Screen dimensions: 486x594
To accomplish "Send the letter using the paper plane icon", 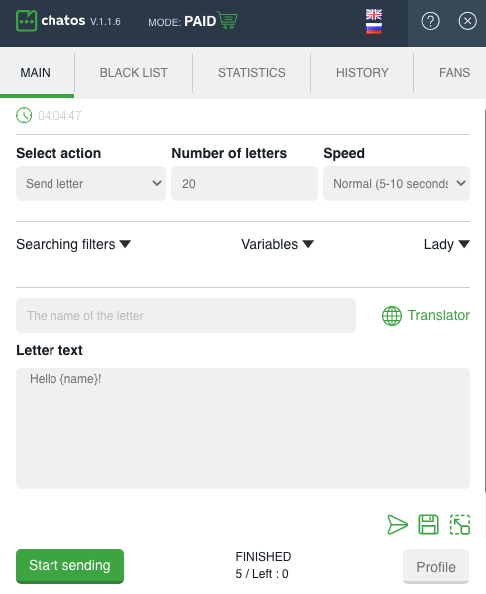I will tap(397, 525).
